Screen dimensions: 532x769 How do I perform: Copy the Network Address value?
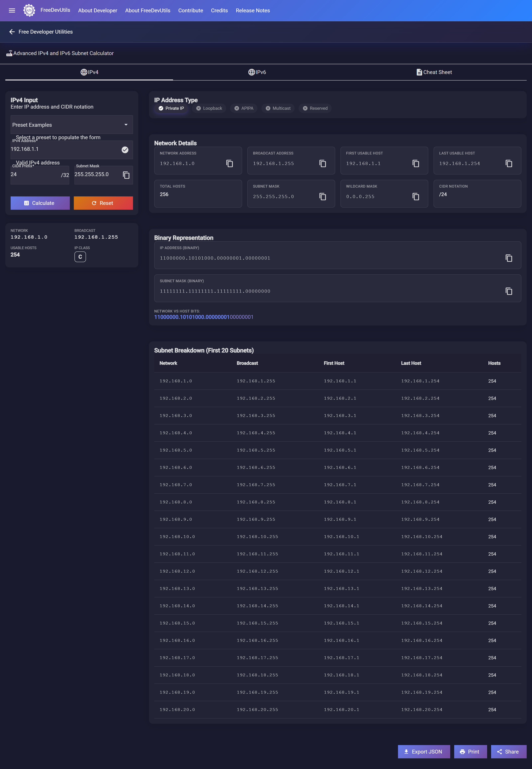coord(229,163)
